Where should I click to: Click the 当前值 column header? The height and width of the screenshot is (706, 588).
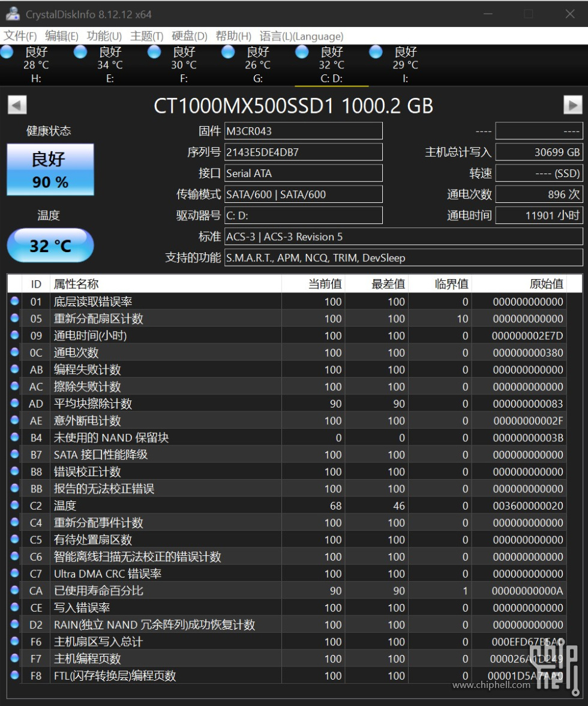313,284
